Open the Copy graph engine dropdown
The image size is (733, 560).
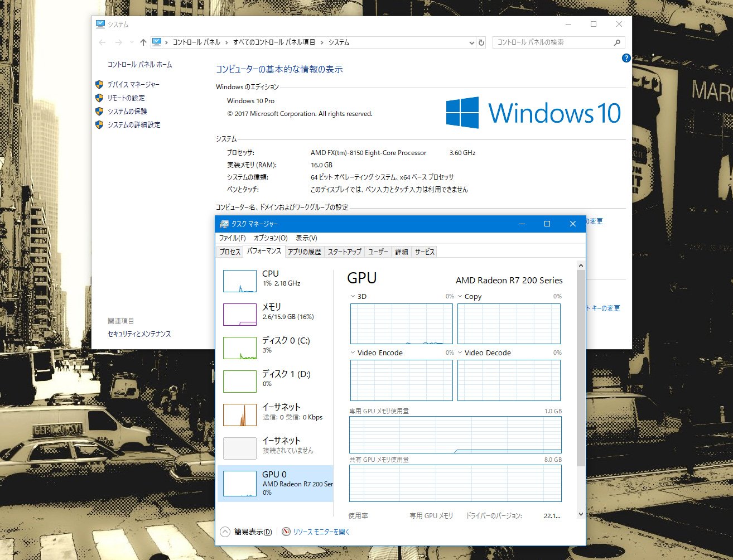[x=460, y=297]
